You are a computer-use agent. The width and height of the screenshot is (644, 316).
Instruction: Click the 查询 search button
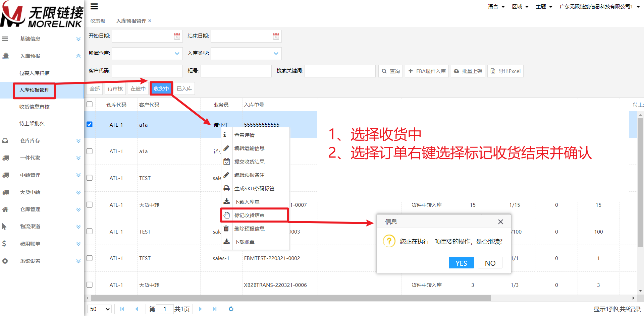pyautogui.click(x=391, y=71)
